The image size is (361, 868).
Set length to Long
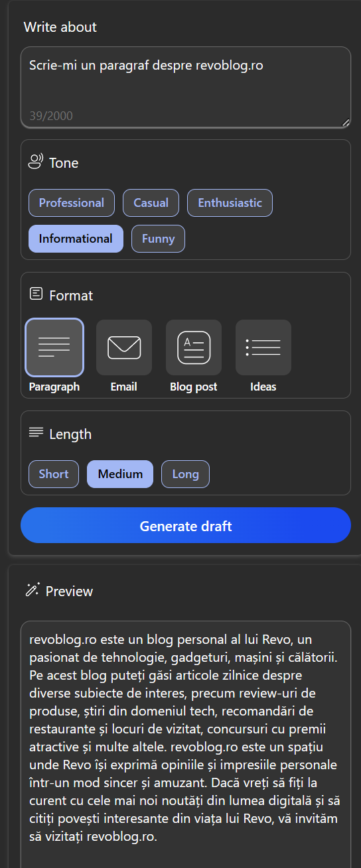[185, 474]
